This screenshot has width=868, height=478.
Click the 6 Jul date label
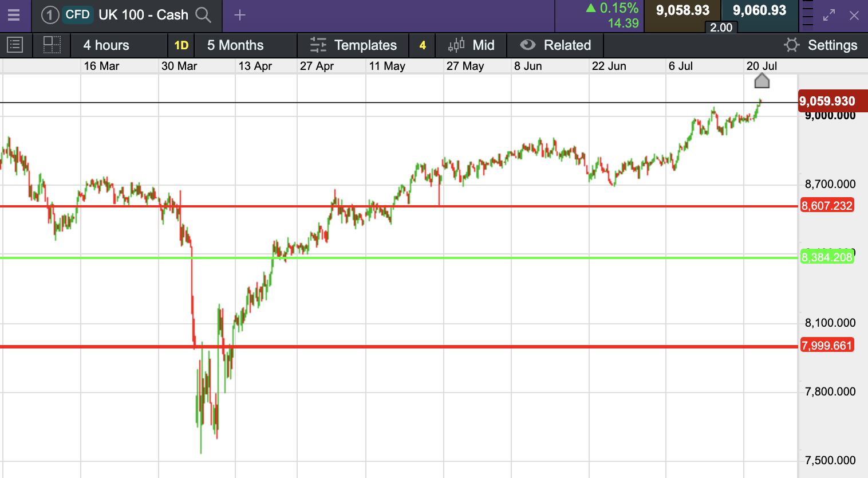(680, 66)
